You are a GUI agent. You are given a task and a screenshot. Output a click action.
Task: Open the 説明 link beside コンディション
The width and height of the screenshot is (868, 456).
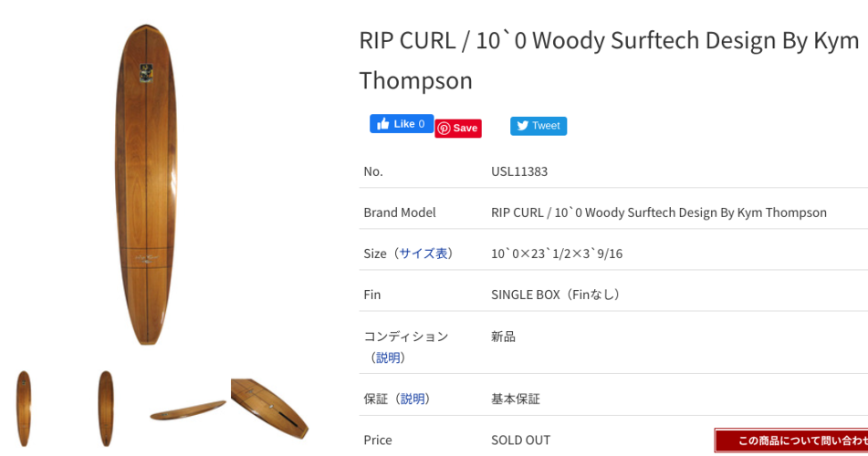tap(389, 358)
